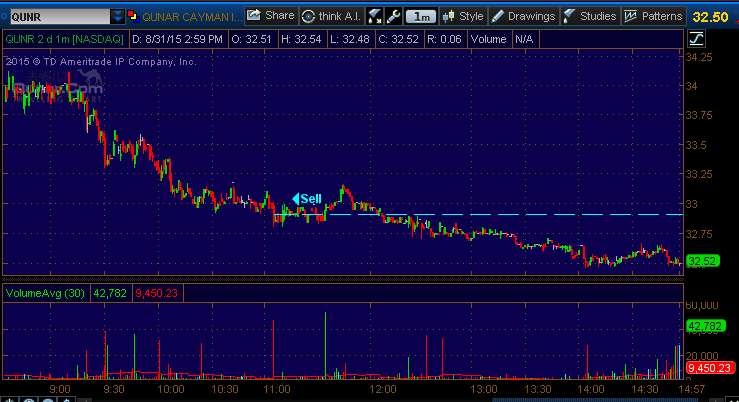This screenshot has height=402, width=739.
Task: Open the Patterns menu
Action: click(653, 16)
